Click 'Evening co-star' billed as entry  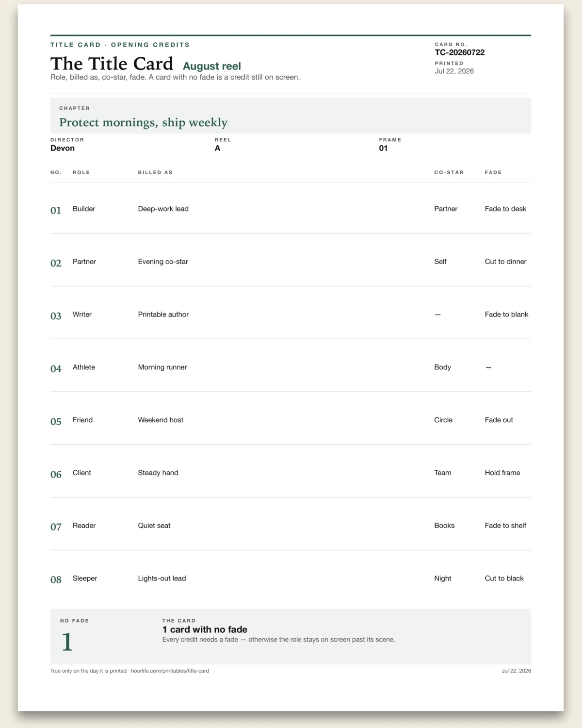click(x=163, y=262)
